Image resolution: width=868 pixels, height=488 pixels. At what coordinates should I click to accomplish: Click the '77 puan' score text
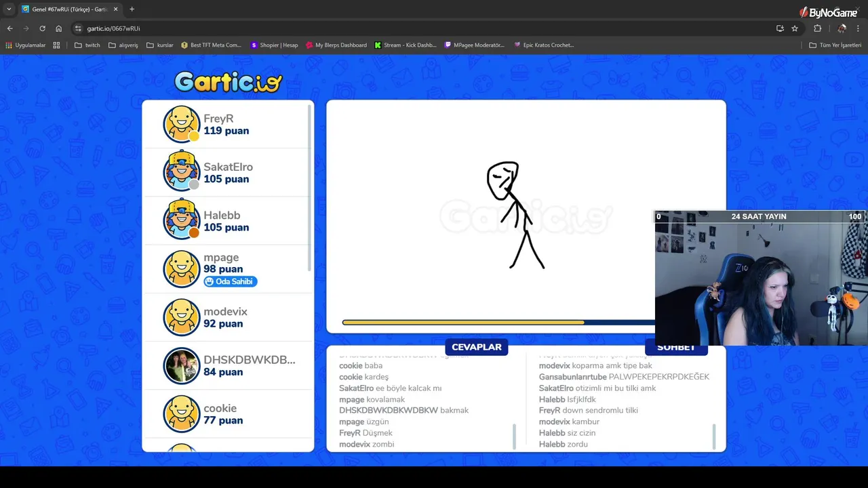(223, 420)
